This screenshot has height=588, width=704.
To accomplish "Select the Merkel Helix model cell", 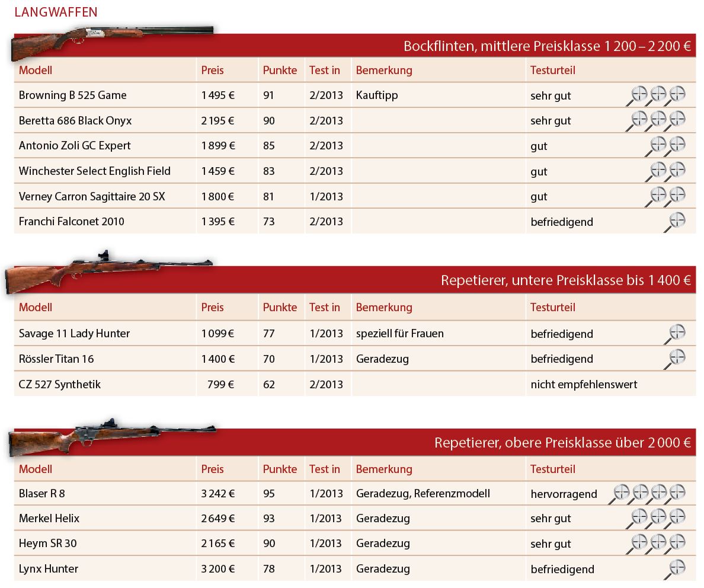I will click(49, 519).
